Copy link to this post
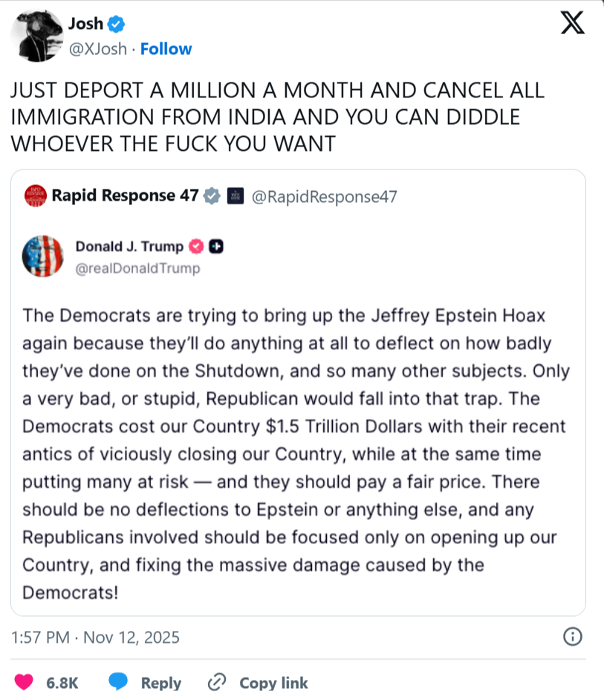The width and height of the screenshot is (604, 700). 258,683
